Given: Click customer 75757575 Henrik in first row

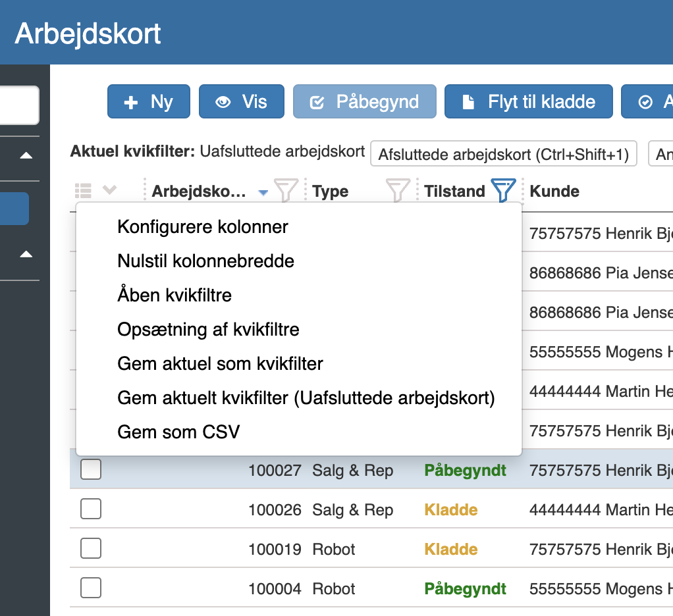Looking at the screenshot, I should 601,234.
